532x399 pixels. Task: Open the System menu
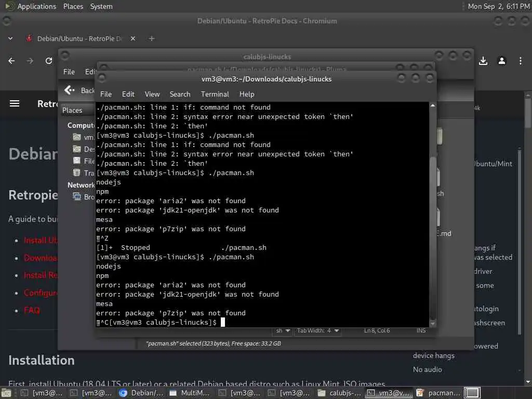(x=101, y=6)
